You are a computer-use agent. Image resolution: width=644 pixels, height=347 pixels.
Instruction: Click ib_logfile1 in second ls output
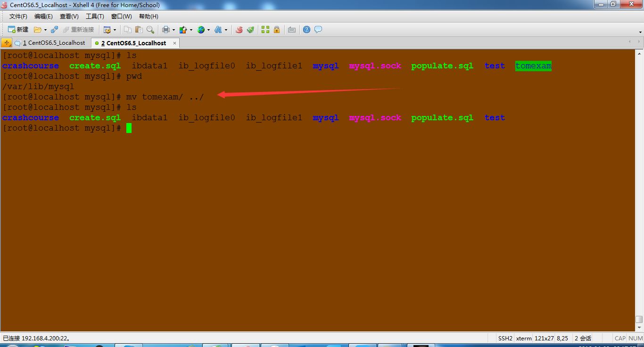click(274, 118)
